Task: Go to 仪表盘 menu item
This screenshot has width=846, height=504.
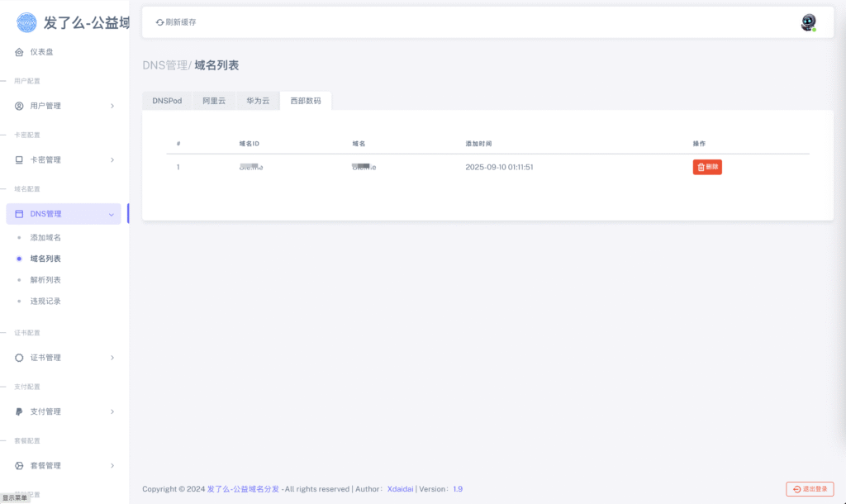Action: pyautogui.click(x=41, y=52)
